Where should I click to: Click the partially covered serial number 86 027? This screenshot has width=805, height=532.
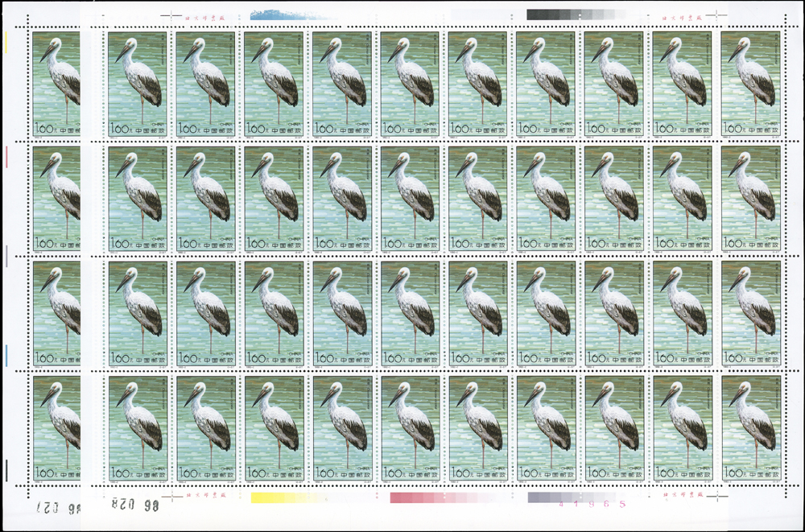[60, 507]
